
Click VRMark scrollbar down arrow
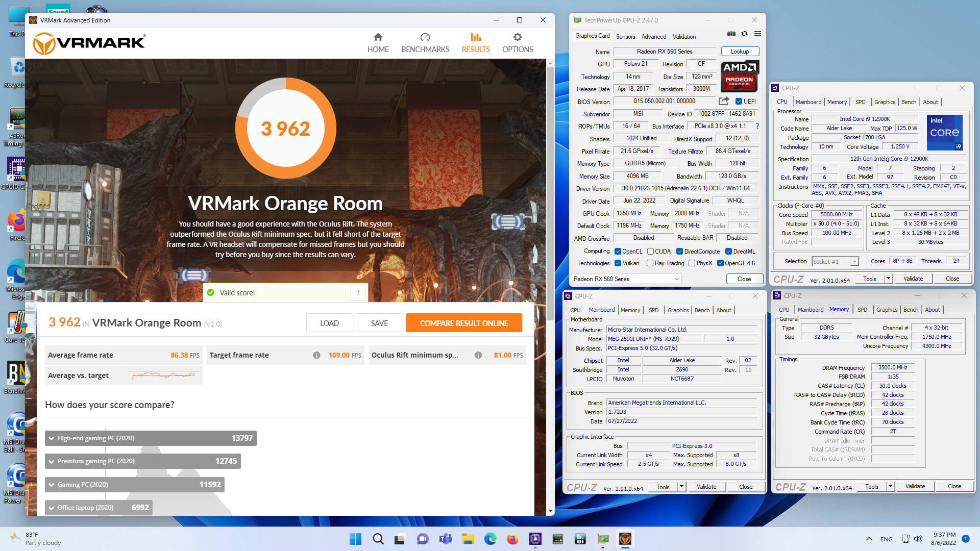(550, 511)
